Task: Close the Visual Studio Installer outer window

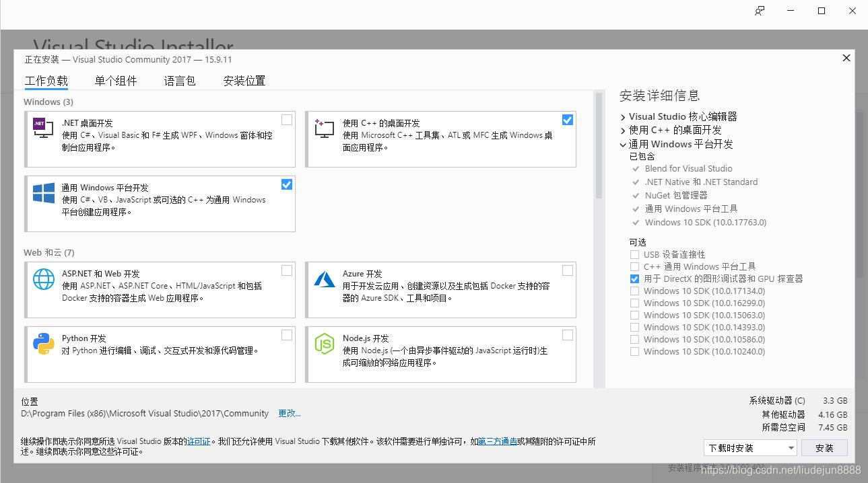Action: (x=853, y=11)
